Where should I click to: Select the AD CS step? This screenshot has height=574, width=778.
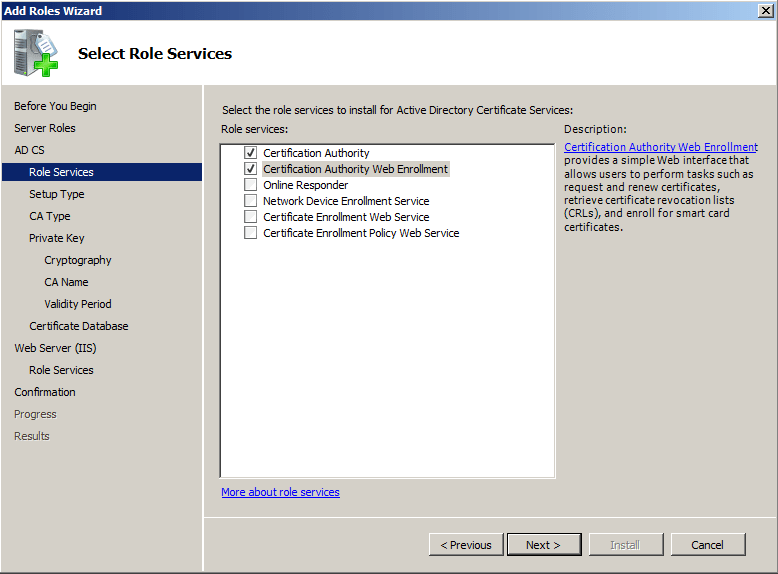coord(29,150)
